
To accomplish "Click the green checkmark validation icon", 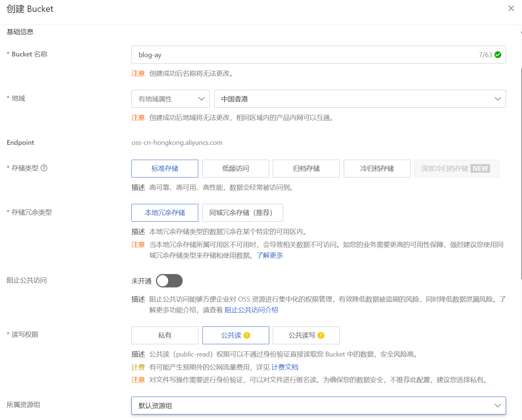I will click(x=498, y=55).
